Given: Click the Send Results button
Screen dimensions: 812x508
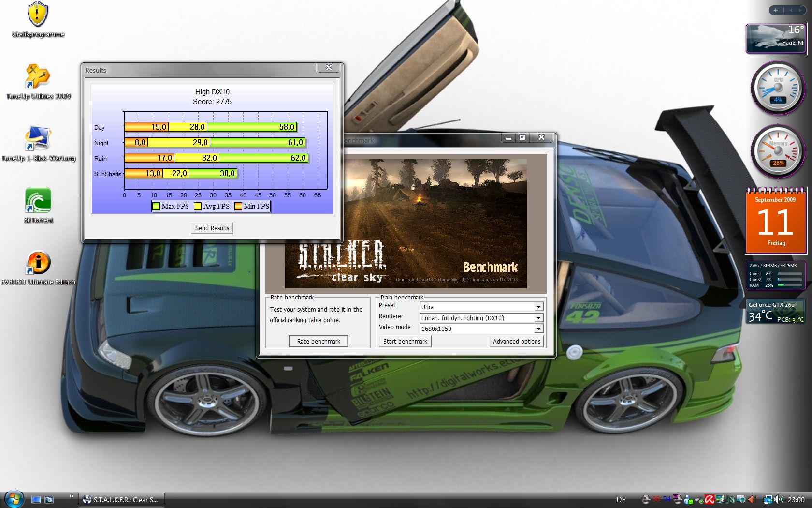Looking at the screenshot, I should (212, 228).
